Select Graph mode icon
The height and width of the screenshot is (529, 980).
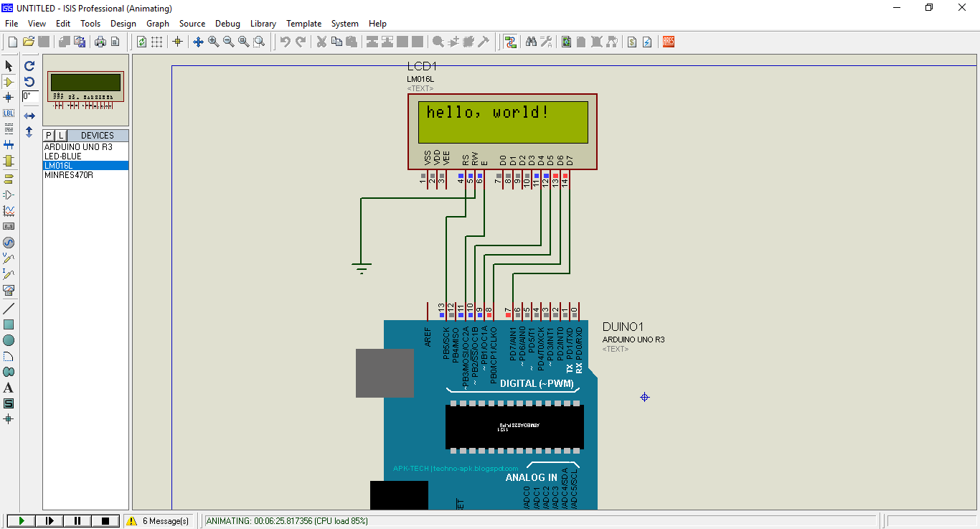(9, 210)
